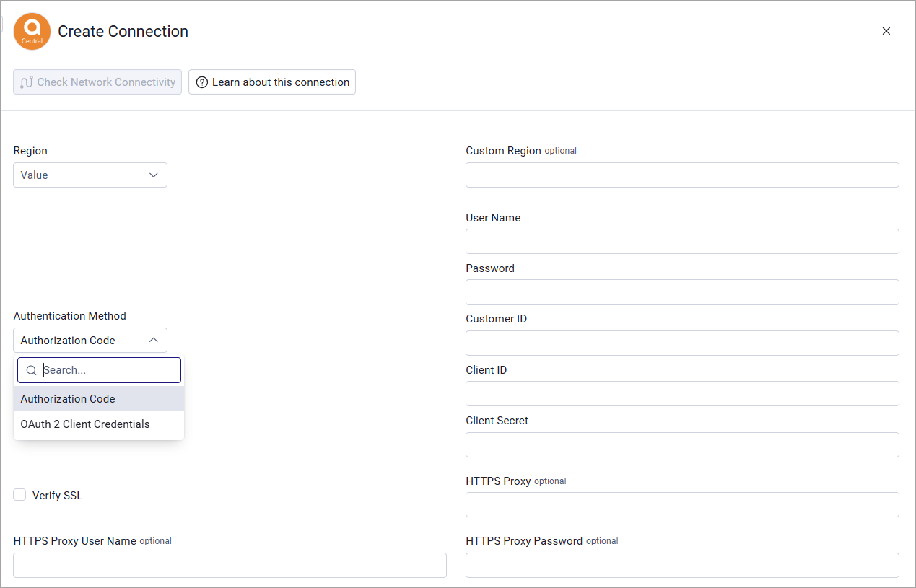Choose OAuth 2 Client Credentials option
The height and width of the screenshot is (588, 916).
click(99, 424)
